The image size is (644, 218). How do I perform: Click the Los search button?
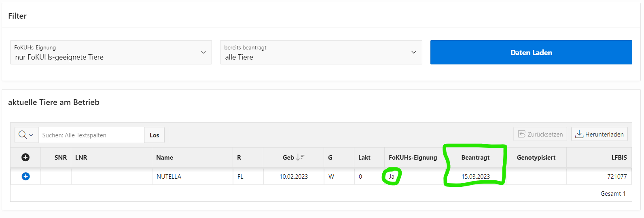(x=154, y=135)
